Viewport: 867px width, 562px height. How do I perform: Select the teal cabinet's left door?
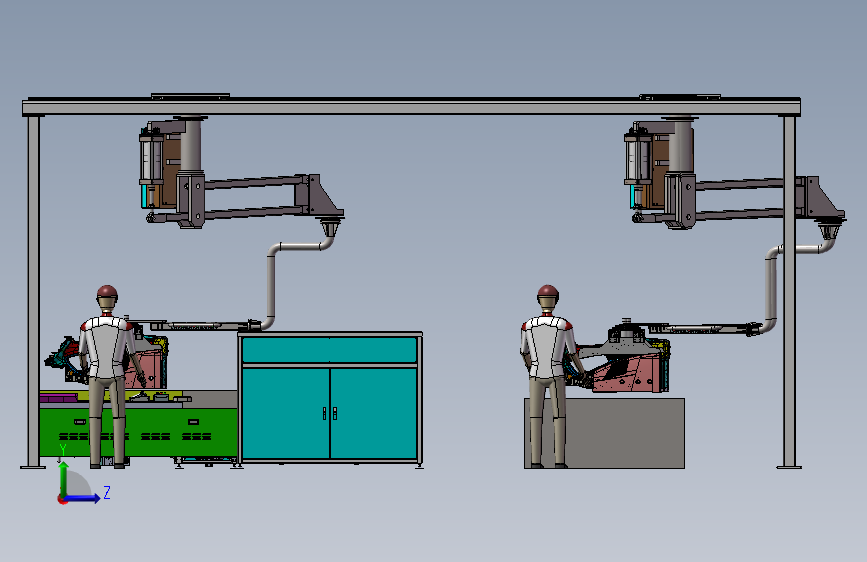[286, 413]
